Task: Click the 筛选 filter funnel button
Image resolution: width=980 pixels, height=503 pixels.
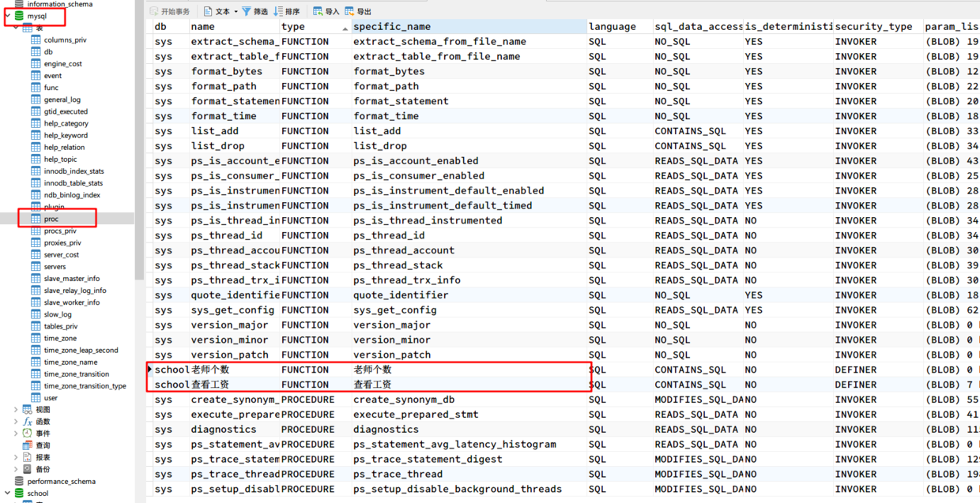Action: [x=254, y=11]
